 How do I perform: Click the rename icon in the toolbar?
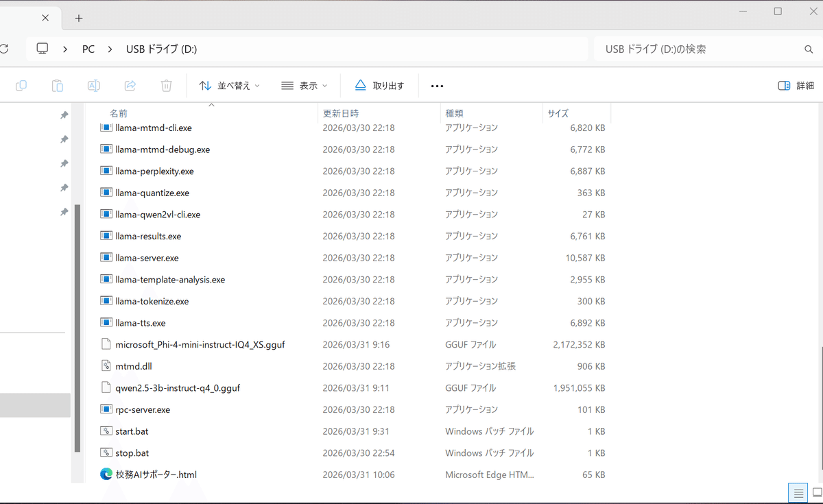point(93,86)
